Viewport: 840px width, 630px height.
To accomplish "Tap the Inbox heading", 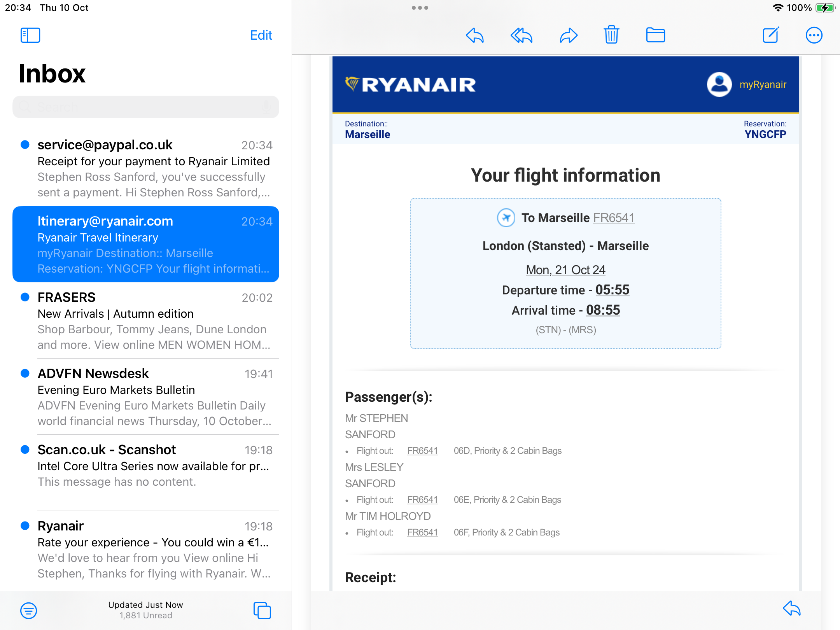I will click(x=52, y=73).
